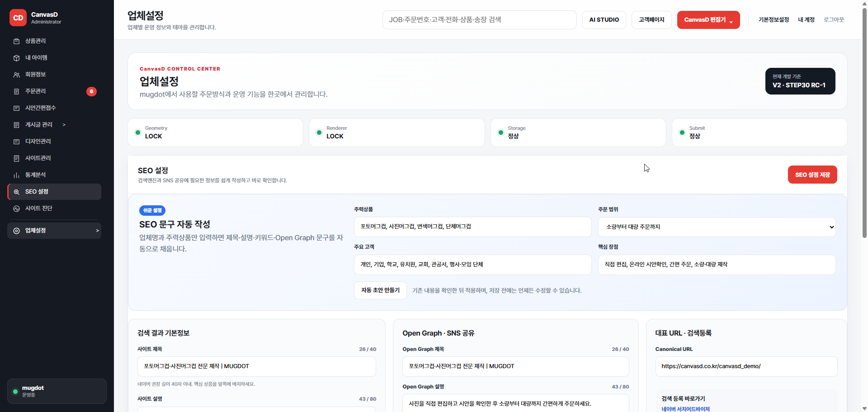868x412 pixels.
Task: Select SEO 설정 in the sidebar
Action: click(x=54, y=192)
